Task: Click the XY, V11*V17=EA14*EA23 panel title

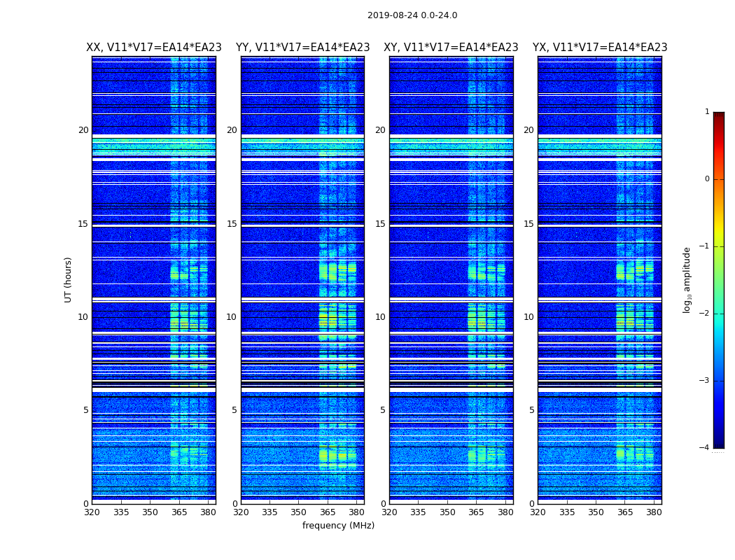Action: (451, 48)
